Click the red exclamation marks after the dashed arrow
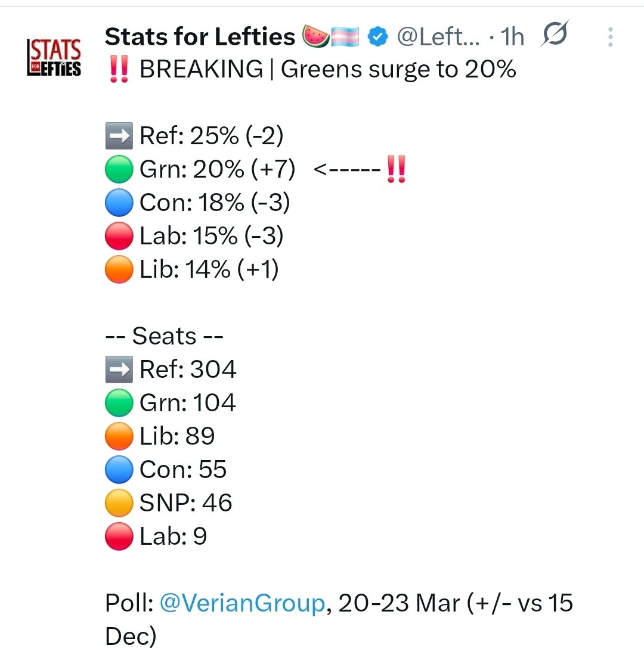The width and height of the screenshot is (644, 661). coord(397,170)
